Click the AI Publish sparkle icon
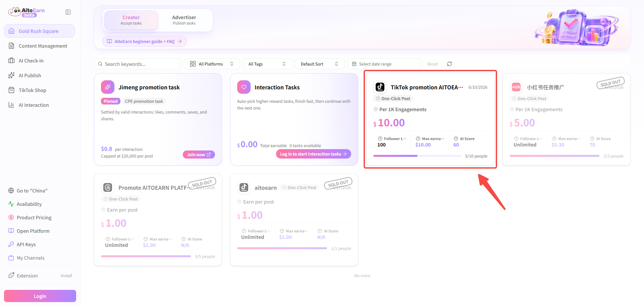This screenshot has width=644, height=306. click(x=11, y=75)
